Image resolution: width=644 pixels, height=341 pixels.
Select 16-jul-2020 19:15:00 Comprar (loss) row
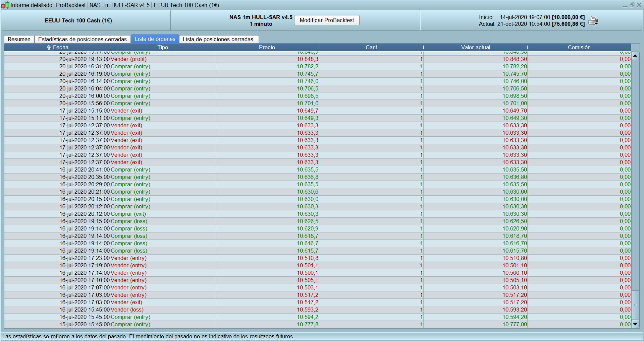click(x=318, y=221)
